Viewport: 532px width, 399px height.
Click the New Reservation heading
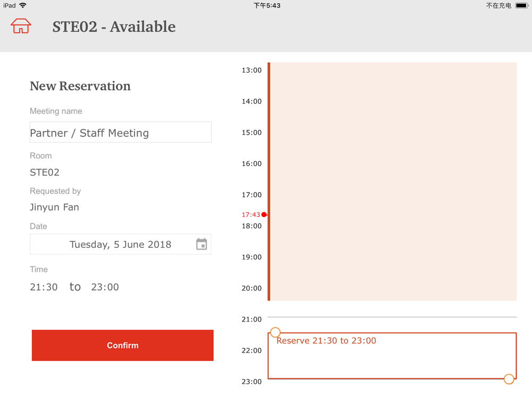click(80, 86)
